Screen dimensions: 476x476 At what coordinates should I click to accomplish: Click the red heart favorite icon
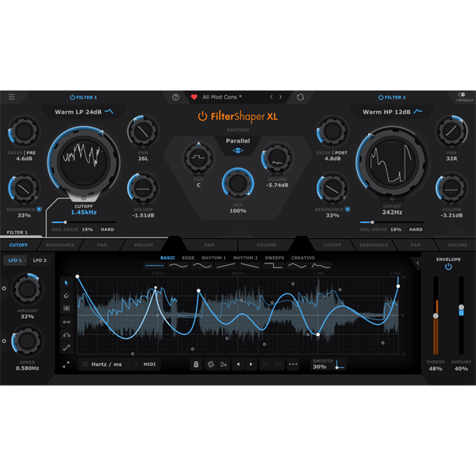coord(194,97)
